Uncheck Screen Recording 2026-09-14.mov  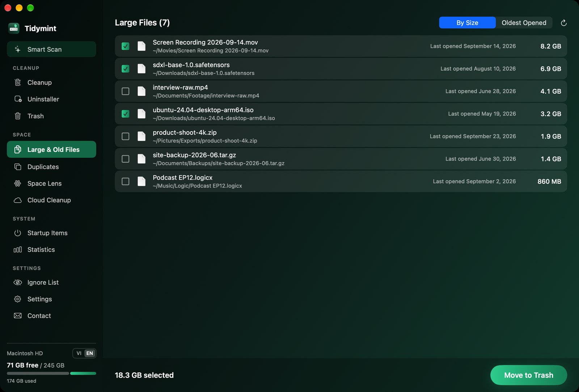tap(125, 46)
